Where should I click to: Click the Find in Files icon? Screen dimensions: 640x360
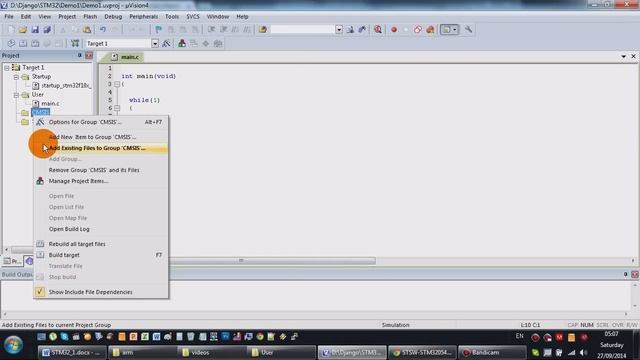pyautogui.click(x=263, y=29)
